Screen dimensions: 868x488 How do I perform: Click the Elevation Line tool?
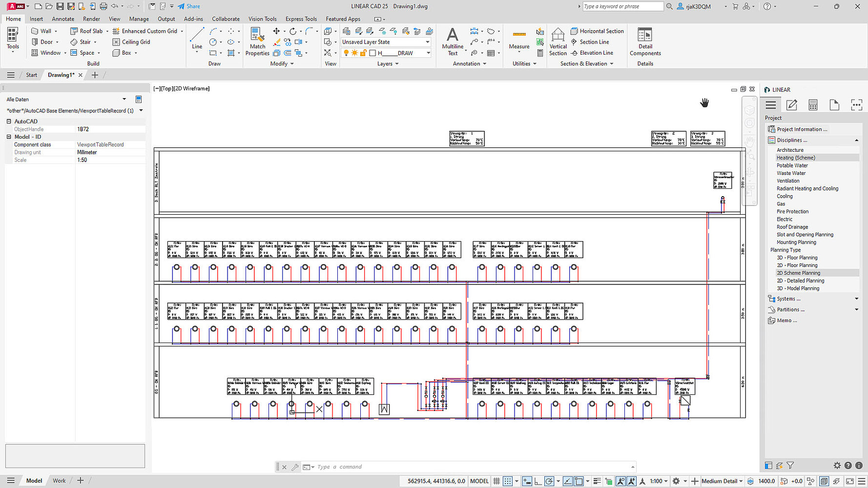pos(592,53)
